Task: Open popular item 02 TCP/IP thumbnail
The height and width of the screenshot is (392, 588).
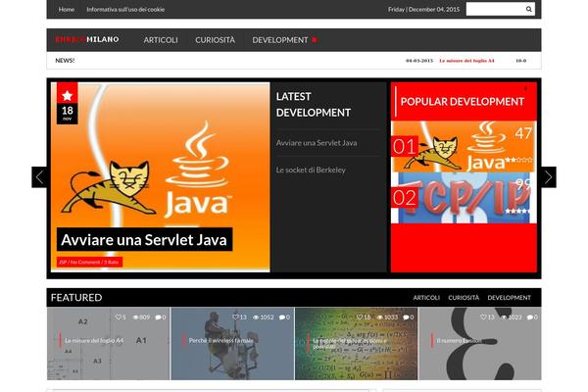Action: point(464,198)
